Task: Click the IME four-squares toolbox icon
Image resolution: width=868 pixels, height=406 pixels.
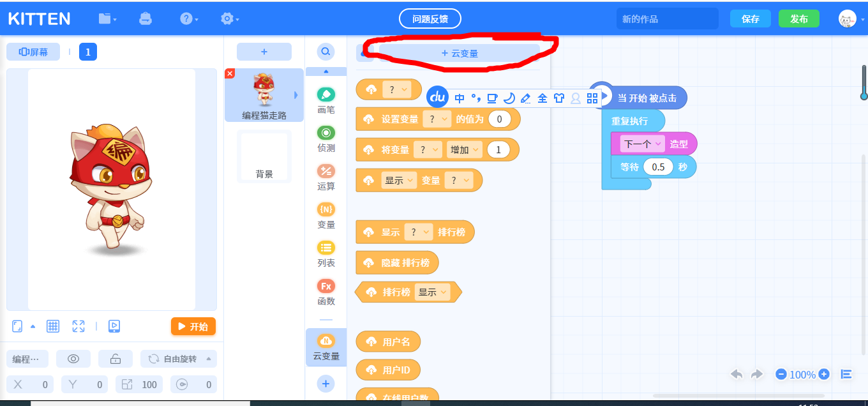Action: click(x=592, y=98)
